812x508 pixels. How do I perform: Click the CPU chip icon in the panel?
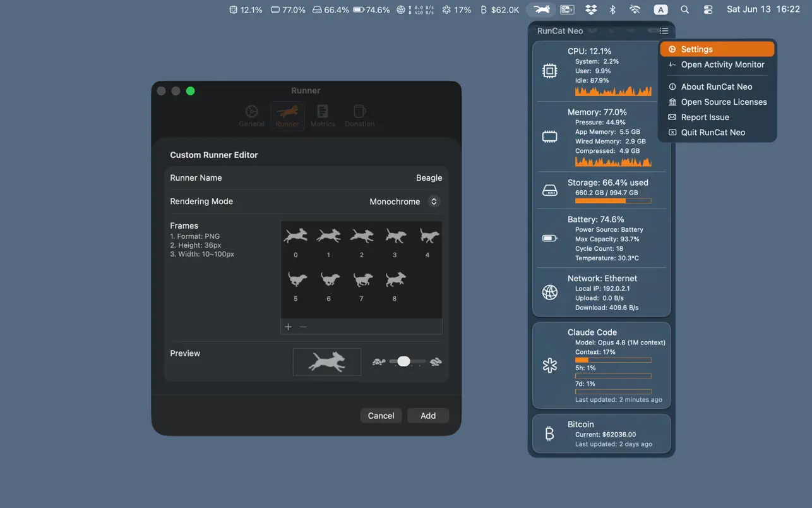click(550, 71)
